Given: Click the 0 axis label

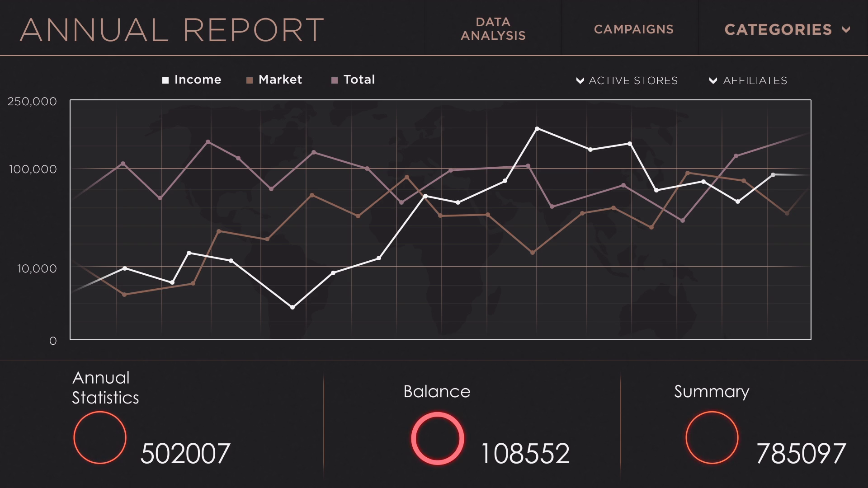Looking at the screenshot, I should pos(53,341).
